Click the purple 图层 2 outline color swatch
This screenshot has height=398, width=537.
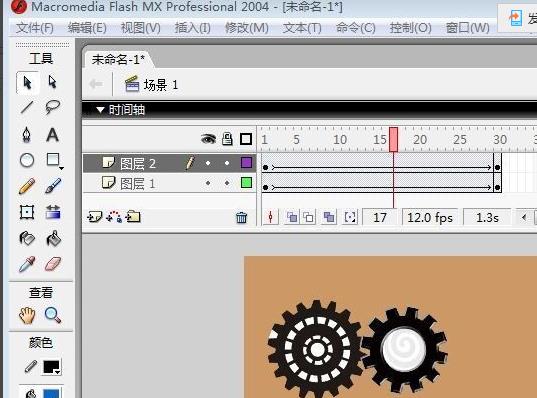(x=247, y=163)
